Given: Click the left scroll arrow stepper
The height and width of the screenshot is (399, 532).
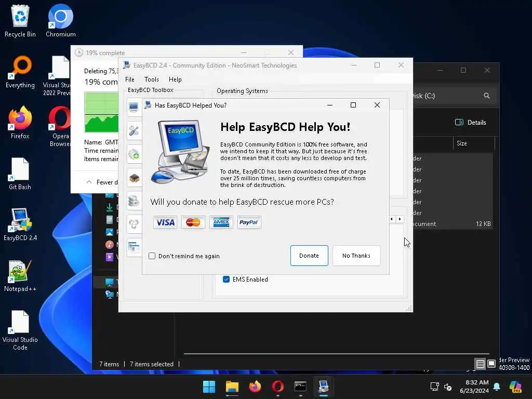Looking at the screenshot, I should coord(392,219).
